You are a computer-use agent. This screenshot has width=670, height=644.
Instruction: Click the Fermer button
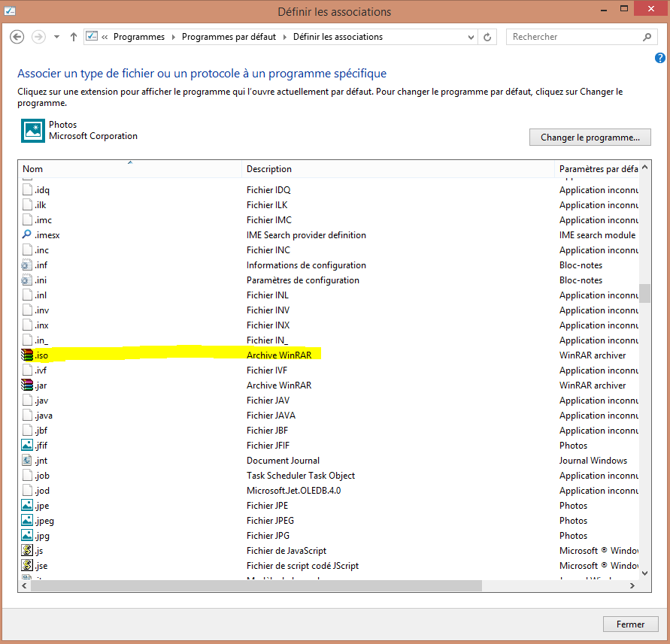(630, 624)
